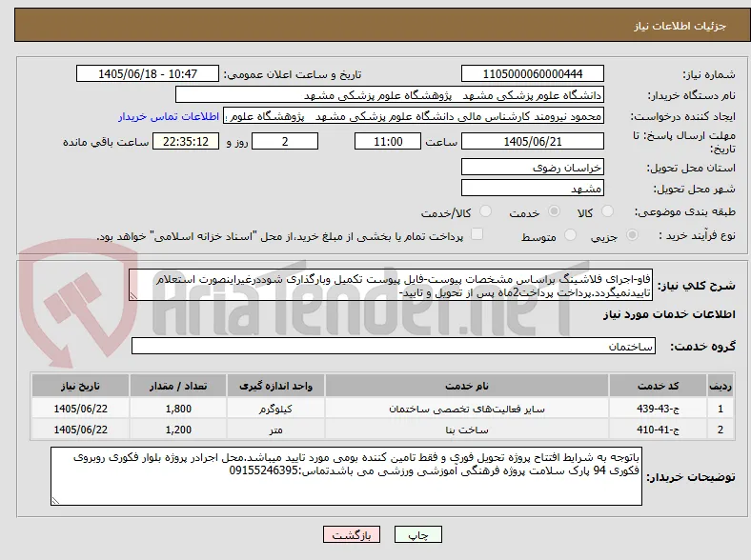
Task: Click the ساعت field showing 11:00
Action: 388,141
